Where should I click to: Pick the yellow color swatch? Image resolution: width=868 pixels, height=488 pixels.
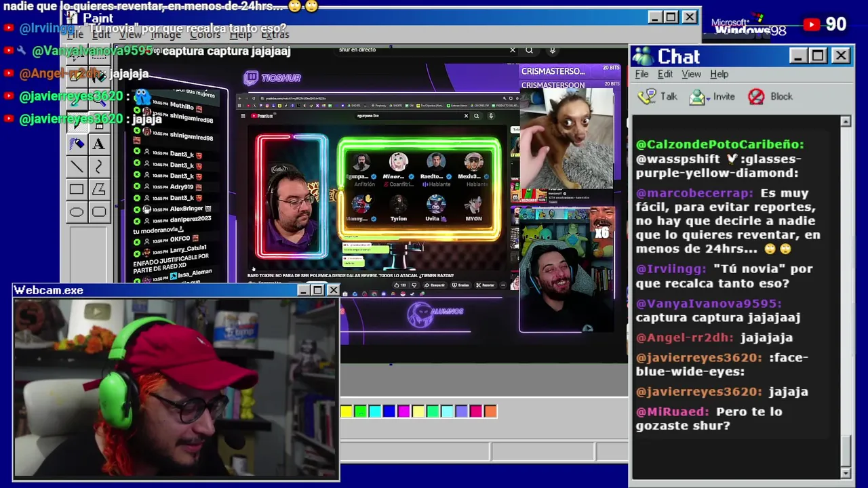coord(347,411)
